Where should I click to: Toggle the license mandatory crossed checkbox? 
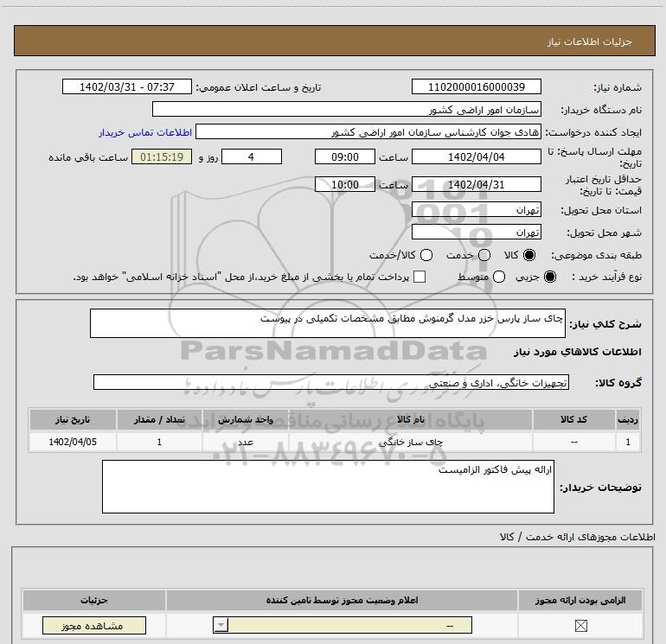pyautogui.click(x=580, y=625)
